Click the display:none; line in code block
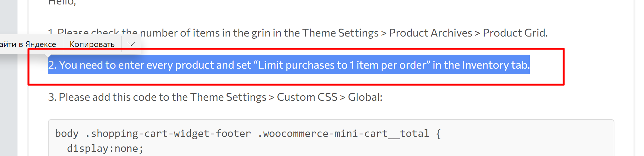Viewport: 644px width, 156px height. tap(105, 148)
